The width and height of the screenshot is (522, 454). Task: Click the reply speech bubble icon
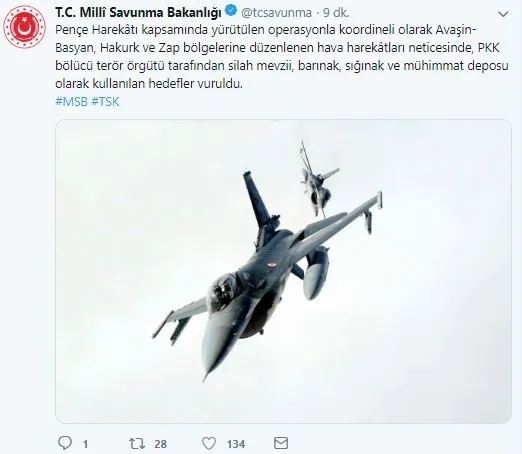pyautogui.click(x=65, y=443)
